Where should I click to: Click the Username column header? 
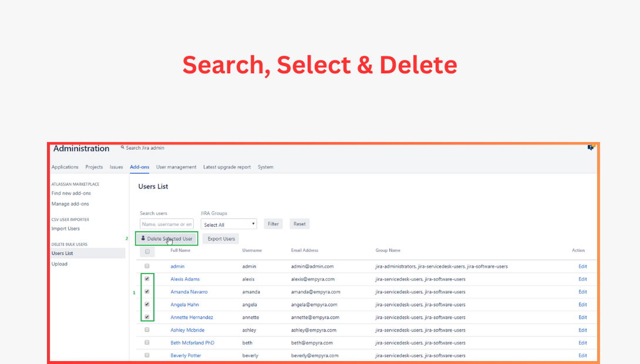(x=252, y=250)
